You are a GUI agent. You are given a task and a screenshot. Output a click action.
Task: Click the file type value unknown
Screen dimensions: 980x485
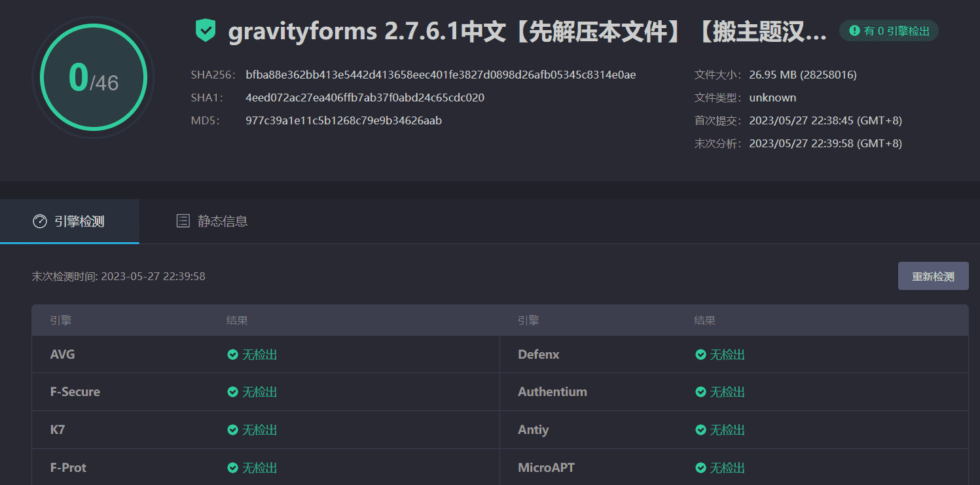773,98
